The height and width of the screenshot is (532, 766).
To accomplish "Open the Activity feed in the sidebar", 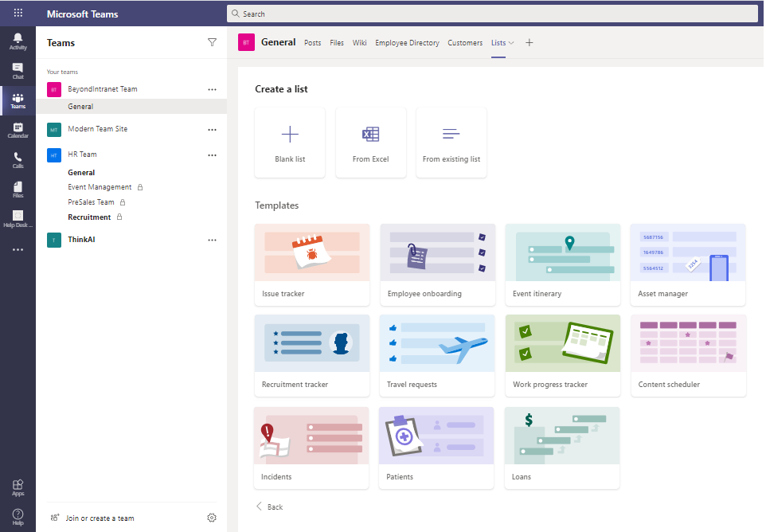I will click(18, 41).
